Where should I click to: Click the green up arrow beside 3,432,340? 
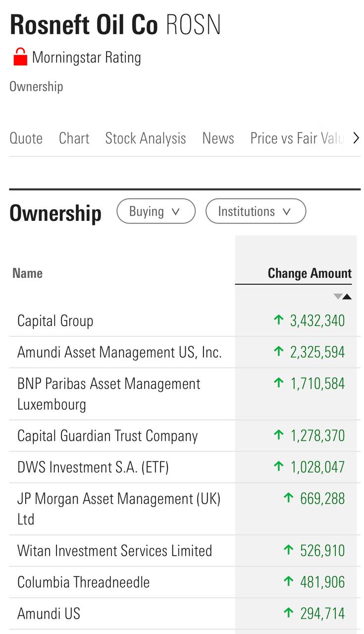(x=279, y=320)
